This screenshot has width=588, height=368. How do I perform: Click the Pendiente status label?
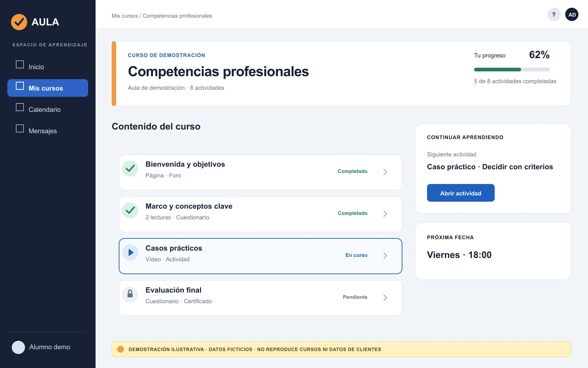[x=355, y=297]
